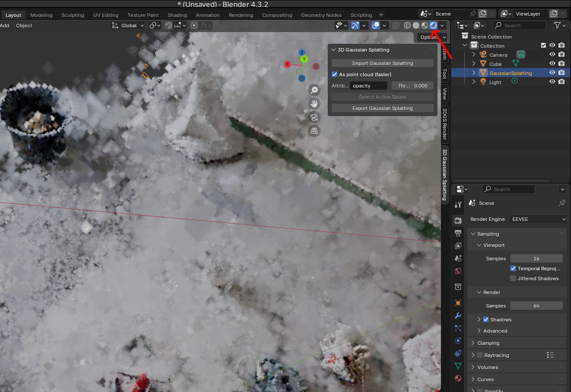Open the Output properties tab
Viewport: 571px width, 392px height.
458,233
